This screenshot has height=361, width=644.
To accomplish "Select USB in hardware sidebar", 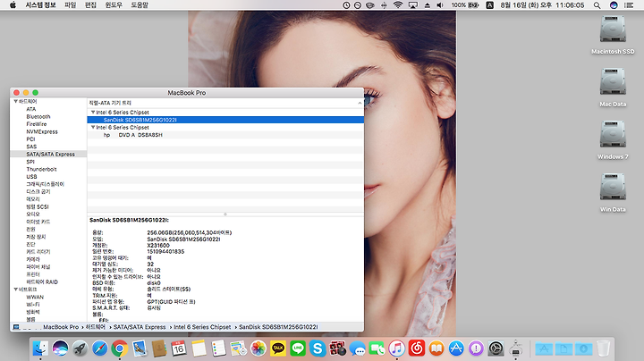I will point(31,176).
